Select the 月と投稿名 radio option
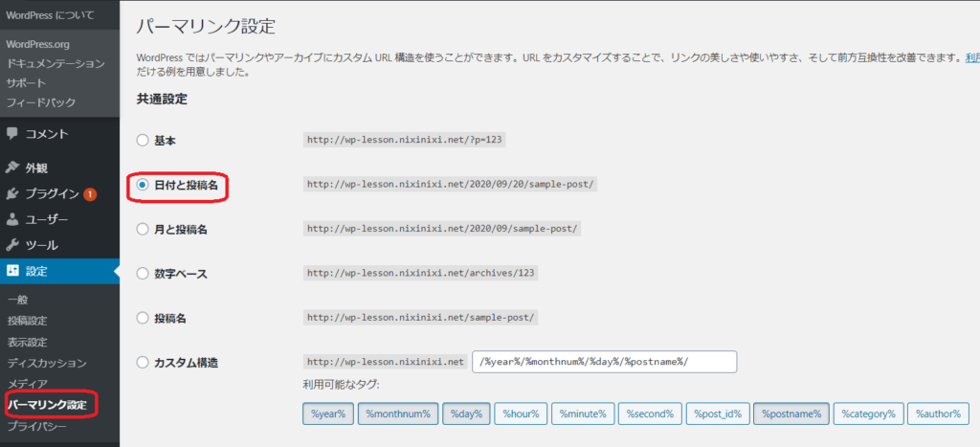Image resolution: width=980 pixels, height=447 pixels. [143, 230]
